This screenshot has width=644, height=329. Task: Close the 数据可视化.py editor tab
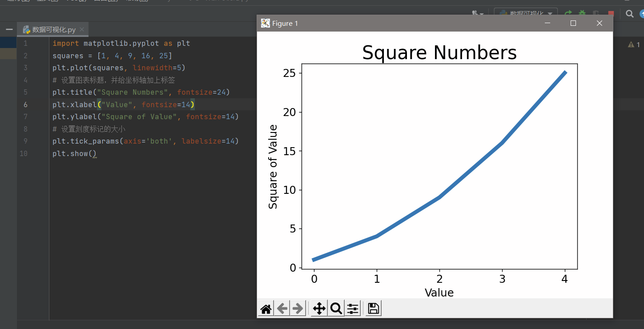pyautogui.click(x=82, y=30)
